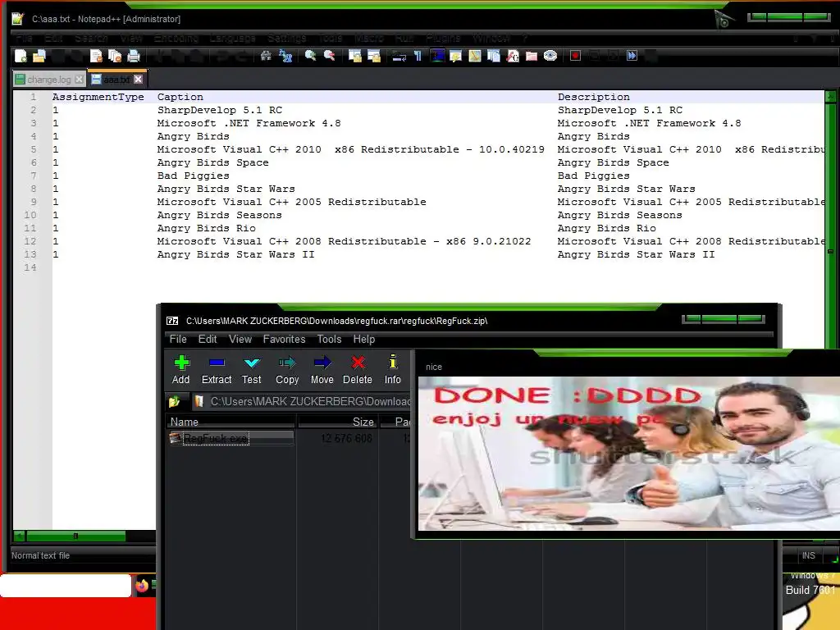The width and height of the screenshot is (840, 630).
Task: Open Find with the binoculars toolbar icon
Action: pos(266,56)
